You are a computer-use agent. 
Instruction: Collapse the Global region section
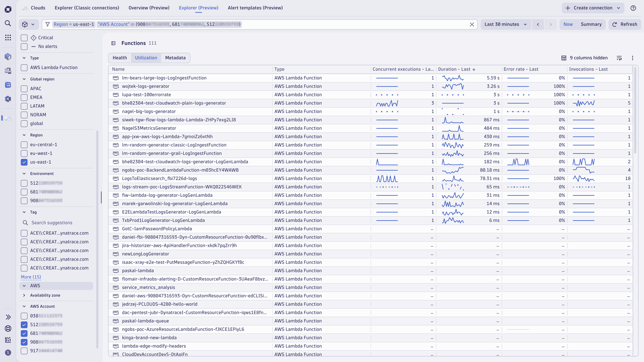(24, 79)
